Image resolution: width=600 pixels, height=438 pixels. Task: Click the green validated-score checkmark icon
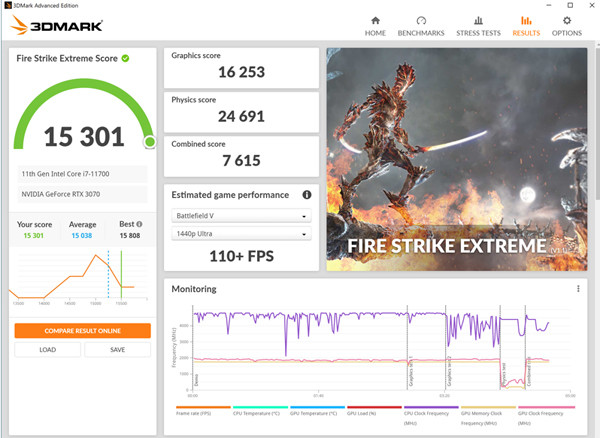point(125,58)
